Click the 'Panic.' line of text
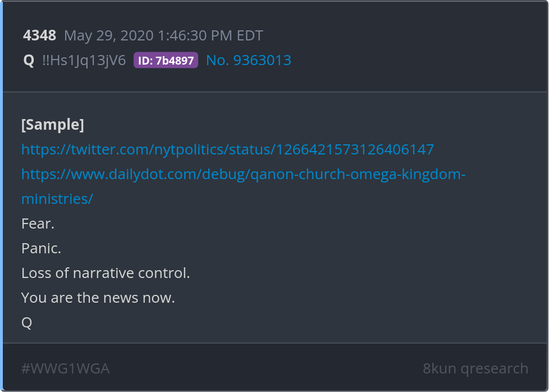The image size is (549, 392). pos(42,248)
